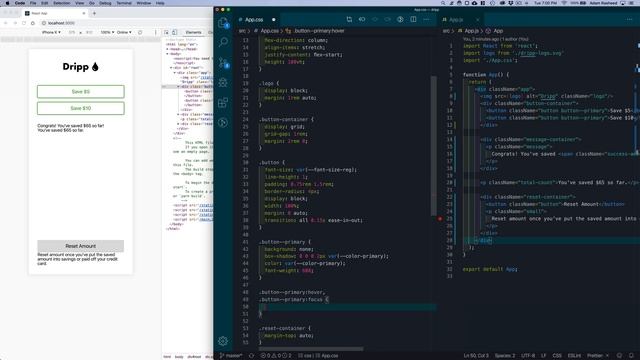The width and height of the screenshot is (640, 360).
Task: Click the next change arrow in editor toolbar
Action: coord(387,19)
